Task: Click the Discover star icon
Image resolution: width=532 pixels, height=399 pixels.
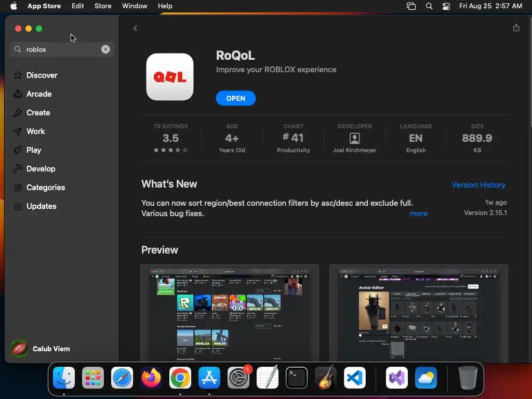Action: [18, 75]
